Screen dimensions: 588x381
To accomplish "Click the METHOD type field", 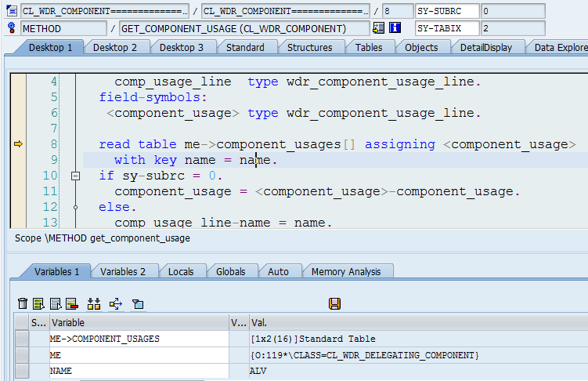I will (x=63, y=28).
